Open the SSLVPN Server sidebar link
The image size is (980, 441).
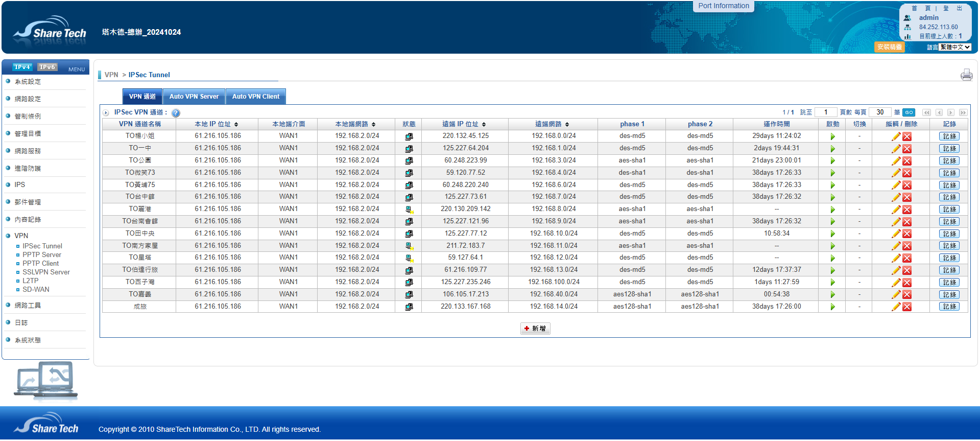[x=46, y=272]
